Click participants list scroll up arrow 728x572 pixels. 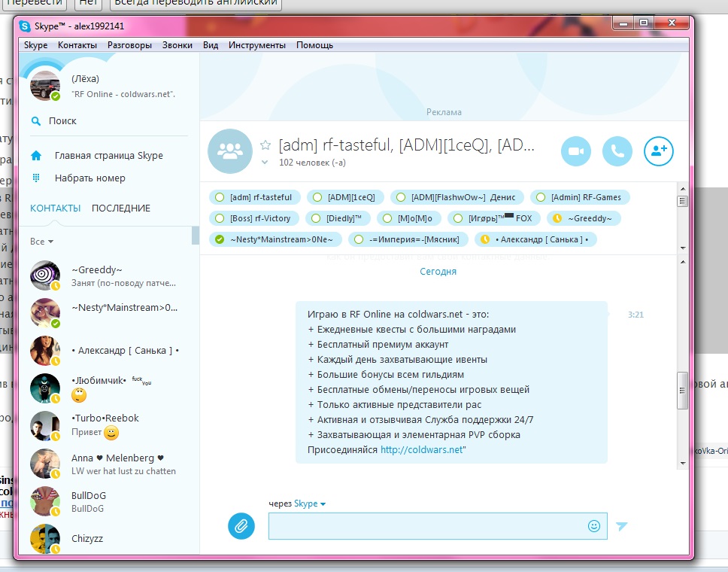point(683,189)
